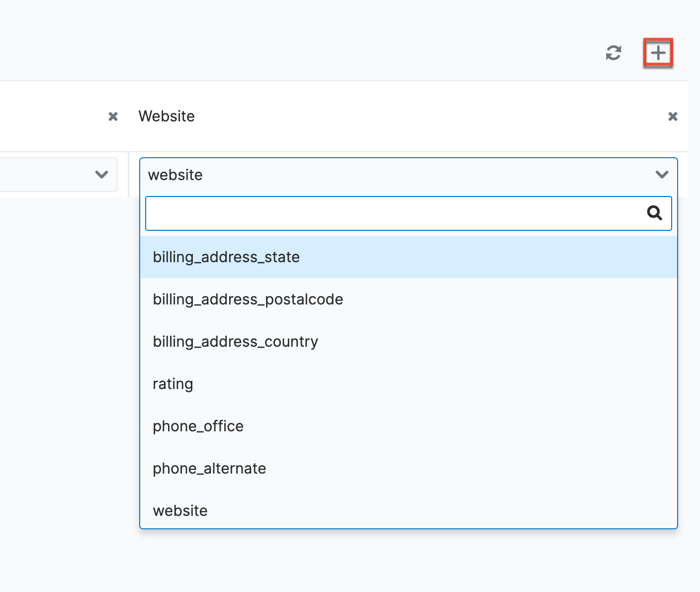This screenshot has height=592, width=700.
Task: Collapse the website dropdown via its chevron
Action: pyautogui.click(x=662, y=175)
